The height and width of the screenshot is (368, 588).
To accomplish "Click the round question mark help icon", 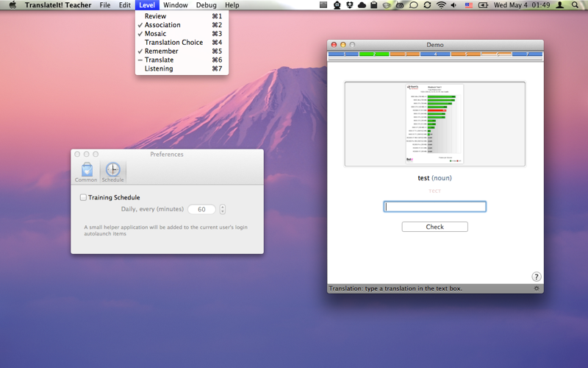I will pos(537,277).
